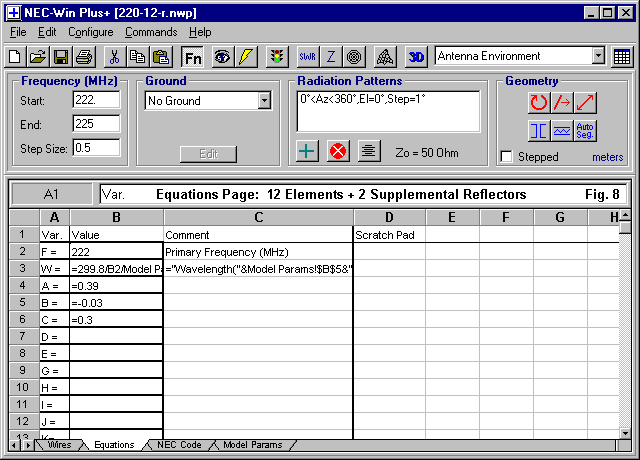Open the Configure menu
The height and width of the screenshot is (460, 640).
pos(90,32)
